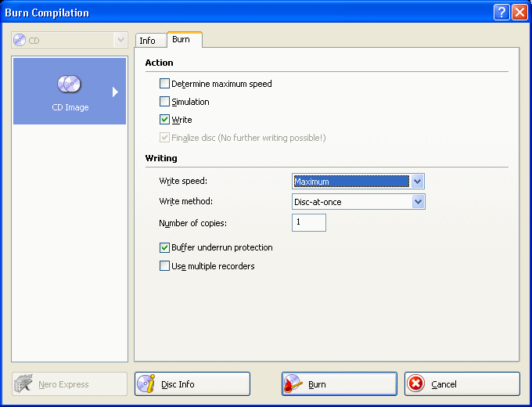532x407 pixels.
Task: Open the help question mark button
Action: (501, 13)
